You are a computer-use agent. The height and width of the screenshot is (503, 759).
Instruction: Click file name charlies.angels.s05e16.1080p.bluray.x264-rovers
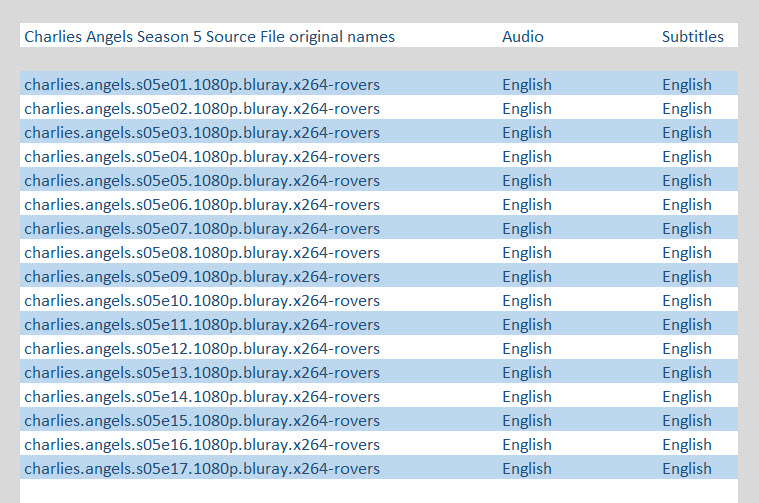click(x=202, y=445)
